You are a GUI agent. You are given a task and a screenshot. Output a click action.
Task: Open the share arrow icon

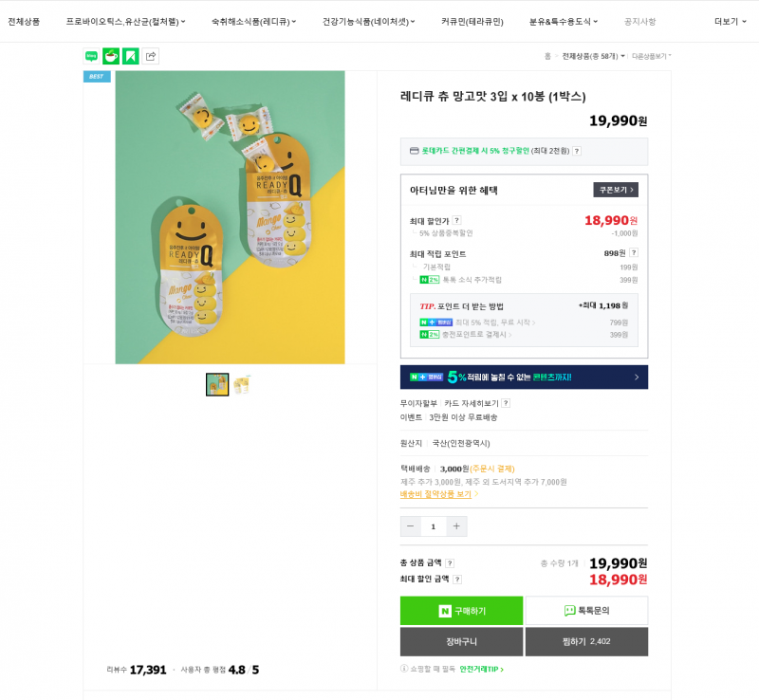151,56
